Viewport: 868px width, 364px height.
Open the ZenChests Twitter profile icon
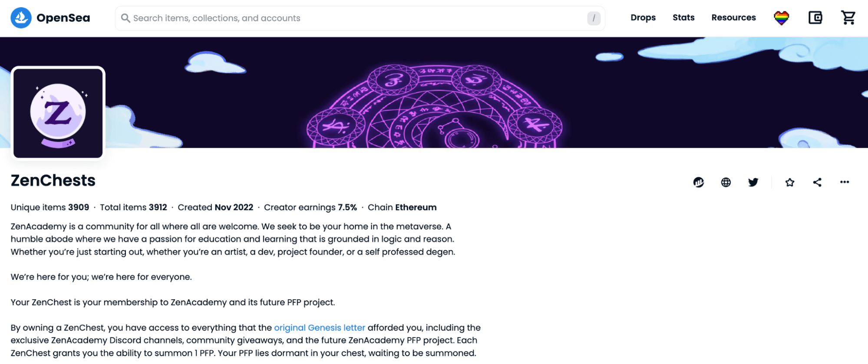(x=753, y=182)
